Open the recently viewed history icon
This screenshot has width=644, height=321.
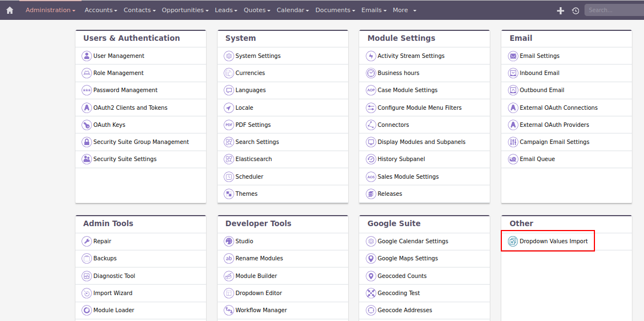576,10
